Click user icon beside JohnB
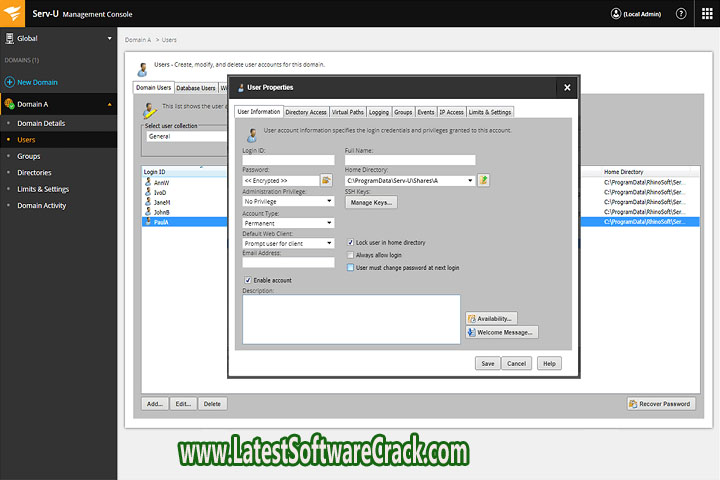Screen dimensions: 720x480 pos(148,212)
